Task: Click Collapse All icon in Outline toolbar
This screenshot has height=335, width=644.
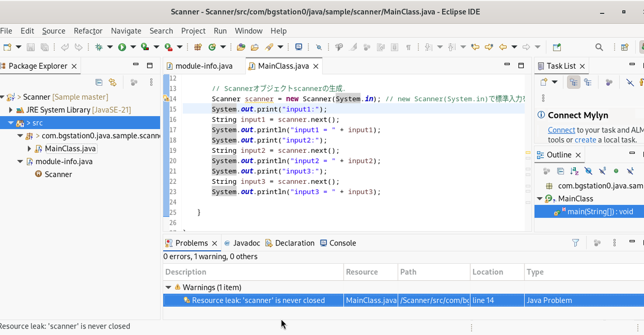Action: [560, 171]
